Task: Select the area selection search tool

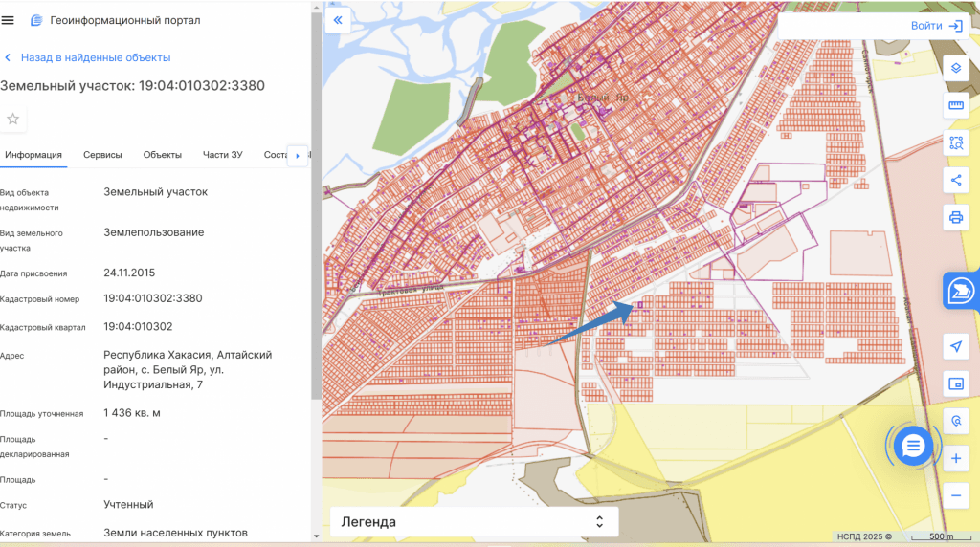Action: 955,142
